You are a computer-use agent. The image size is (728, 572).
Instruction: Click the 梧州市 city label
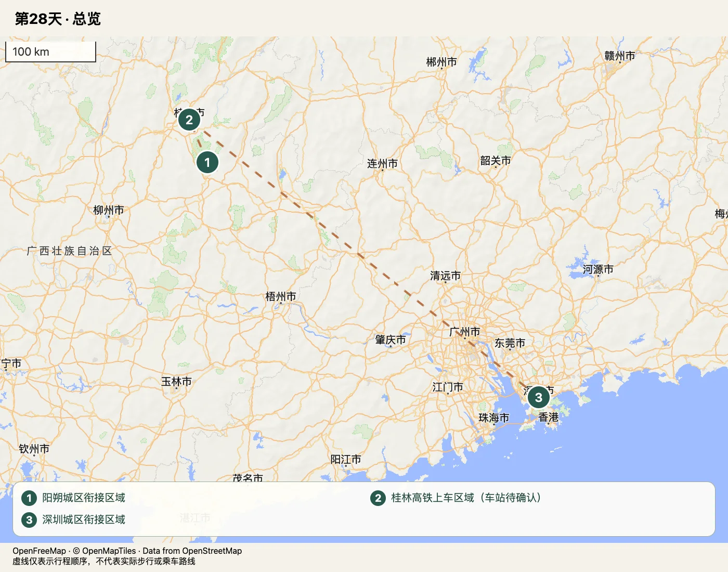[x=281, y=296]
